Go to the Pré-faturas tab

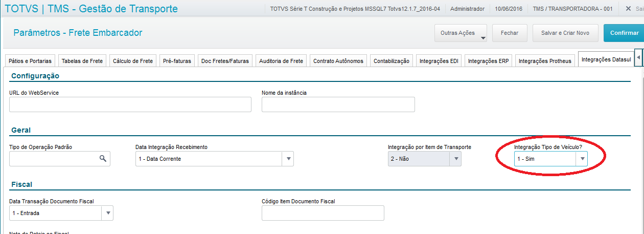[177, 60]
